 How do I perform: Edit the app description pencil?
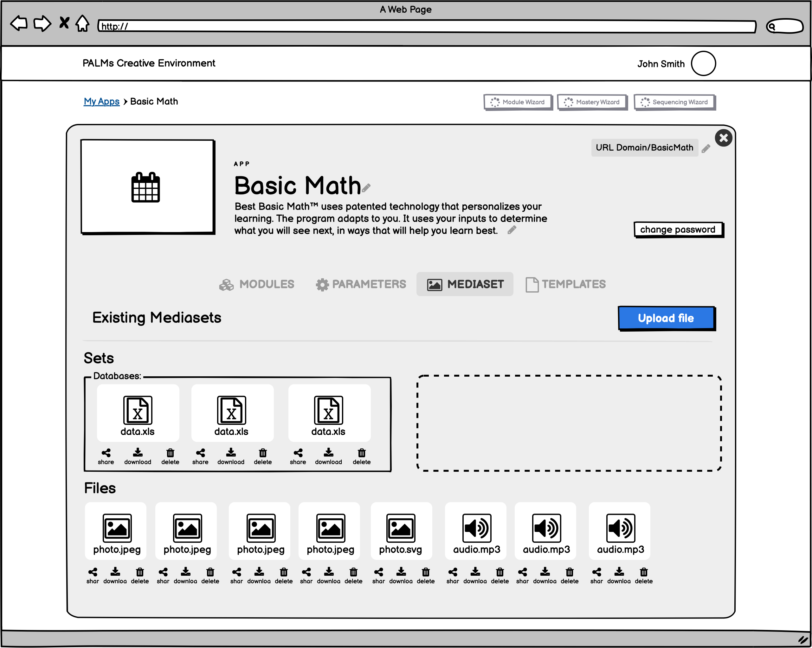(x=512, y=230)
